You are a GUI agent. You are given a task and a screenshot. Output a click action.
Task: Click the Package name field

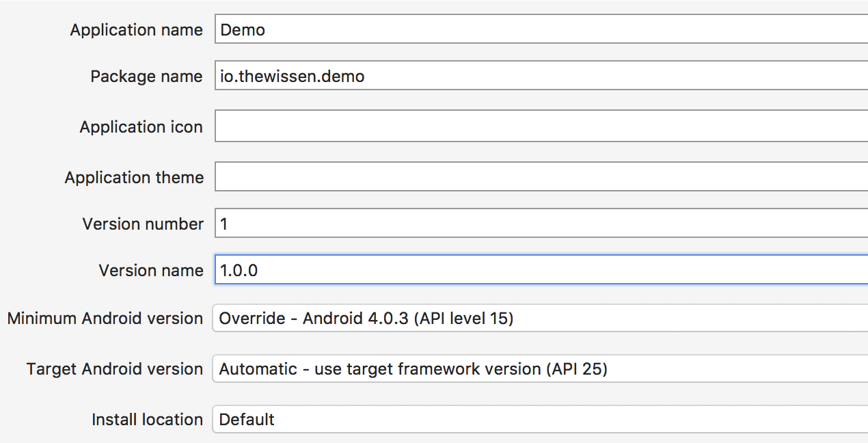(478, 76)
